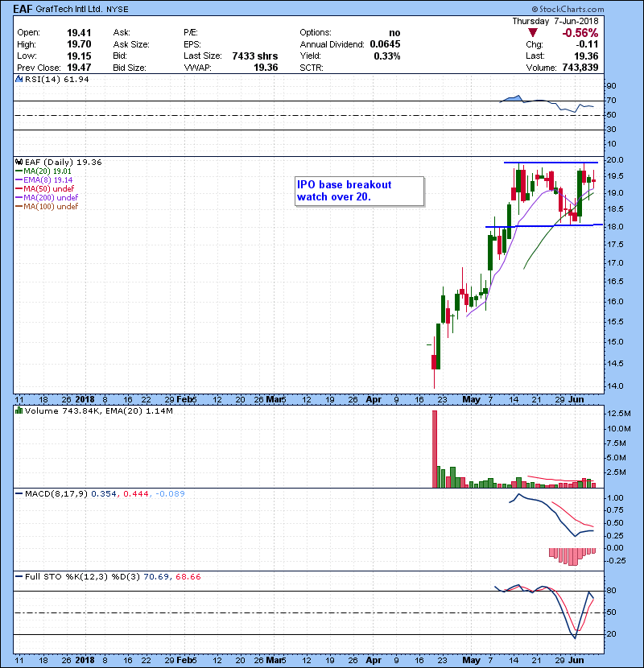Image resolution: width=644 pixels, height=668 pixels.
Task: Click the tall red IPO-day volume bar
Action: pyautogui.click(x=435, y=448)
